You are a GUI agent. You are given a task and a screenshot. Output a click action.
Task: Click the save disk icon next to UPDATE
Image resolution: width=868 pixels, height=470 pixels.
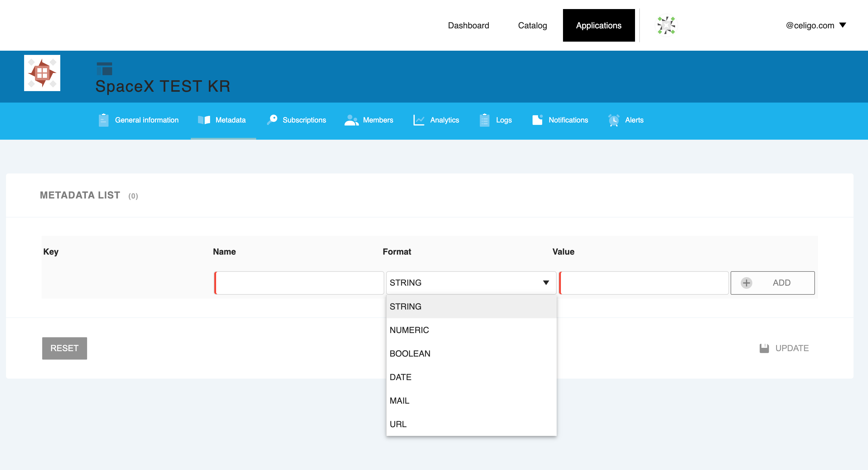[x=764, y=348]
